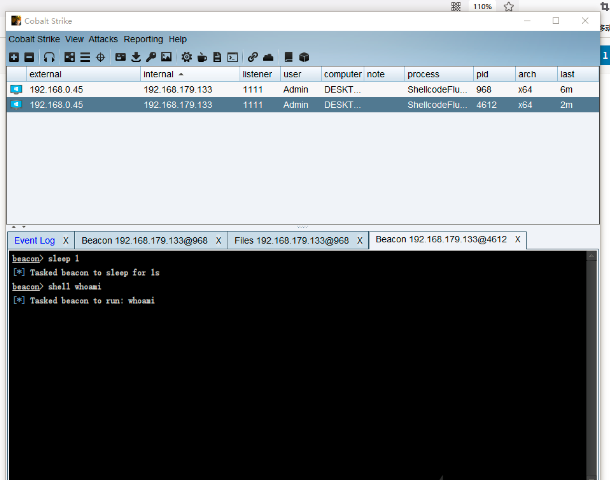Click the beacon console scroll-up arrow
610x480 pixels.
click(591, 256)
